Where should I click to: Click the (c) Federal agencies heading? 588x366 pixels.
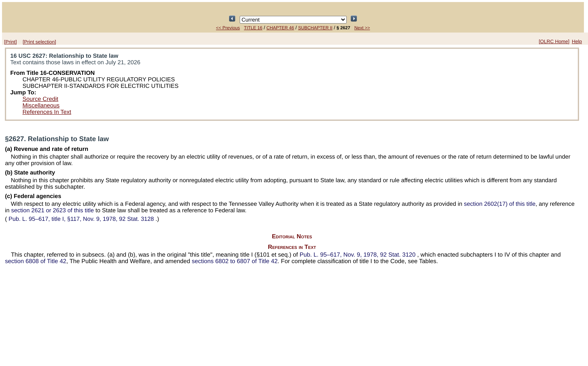click(x=33, y=196)
